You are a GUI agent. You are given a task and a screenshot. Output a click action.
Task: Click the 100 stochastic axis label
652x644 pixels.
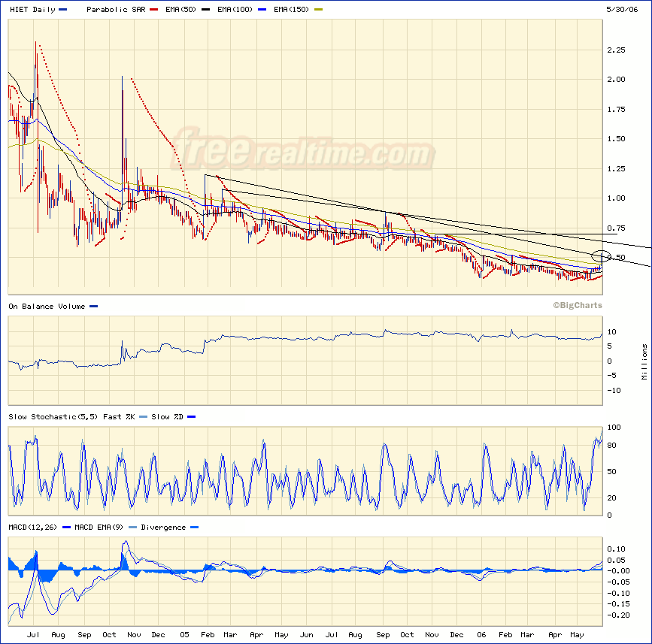(x=614, y=427)
